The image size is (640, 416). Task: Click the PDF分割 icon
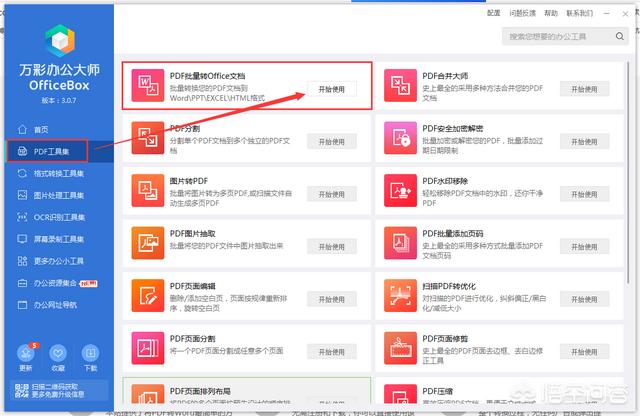pyautogui.click(x=148, y=138)
